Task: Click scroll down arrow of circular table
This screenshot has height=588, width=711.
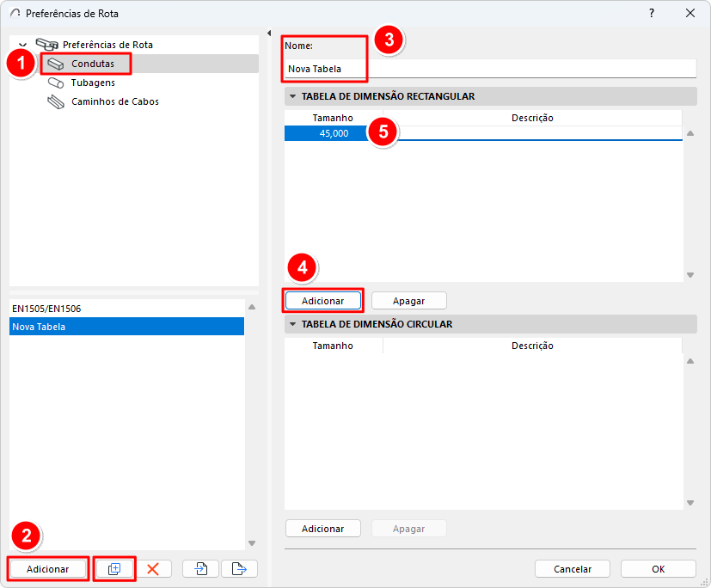Action: click(x=690, y=503)
